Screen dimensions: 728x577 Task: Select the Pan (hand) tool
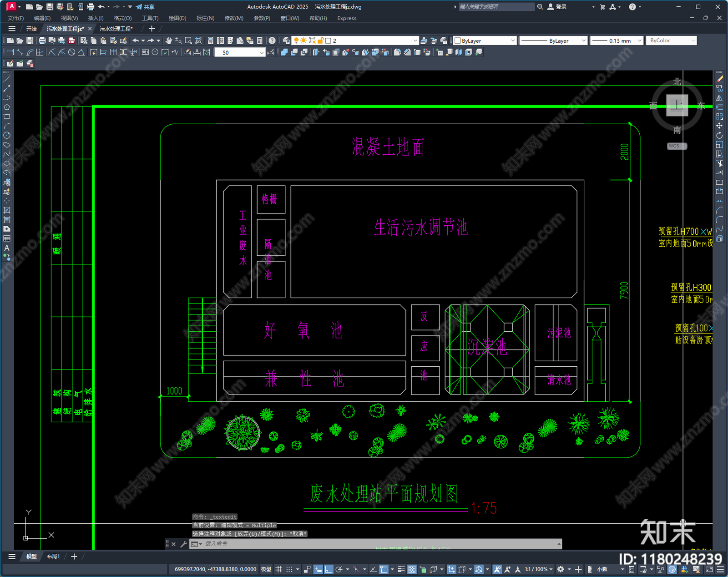169,40
